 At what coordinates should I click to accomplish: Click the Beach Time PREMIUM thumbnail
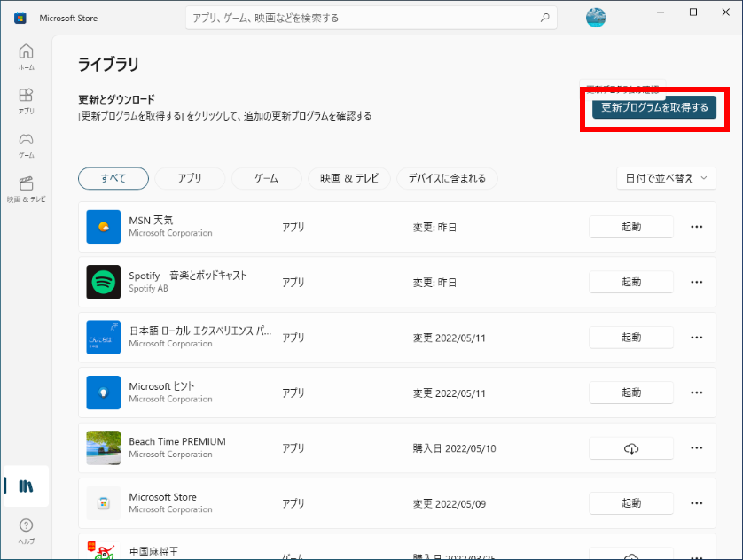pos(104,447)
